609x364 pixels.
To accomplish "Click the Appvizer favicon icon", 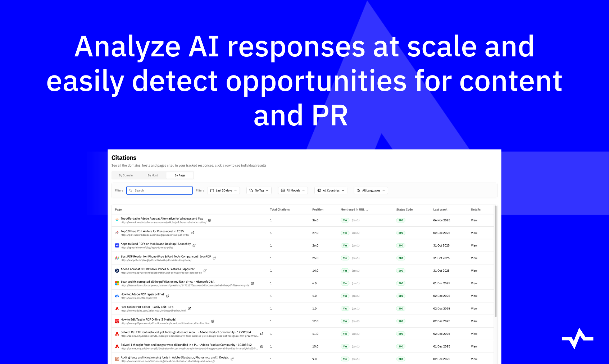I will pyautogui.click(x=117, y=271).
